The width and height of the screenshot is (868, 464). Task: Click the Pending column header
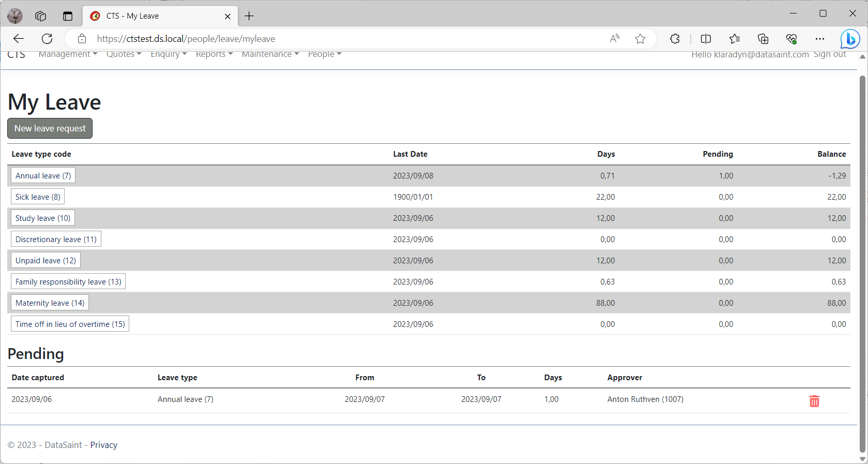[x=718, y=154]
